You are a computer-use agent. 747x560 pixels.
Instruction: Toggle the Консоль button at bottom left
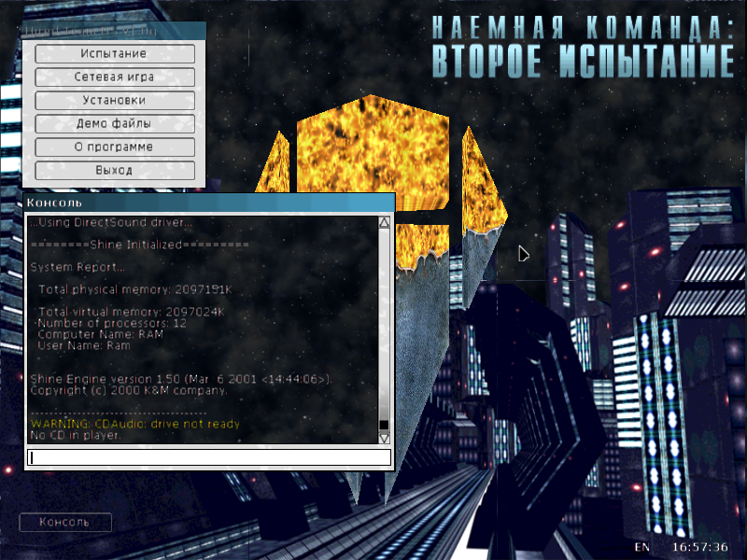[65, 522]
